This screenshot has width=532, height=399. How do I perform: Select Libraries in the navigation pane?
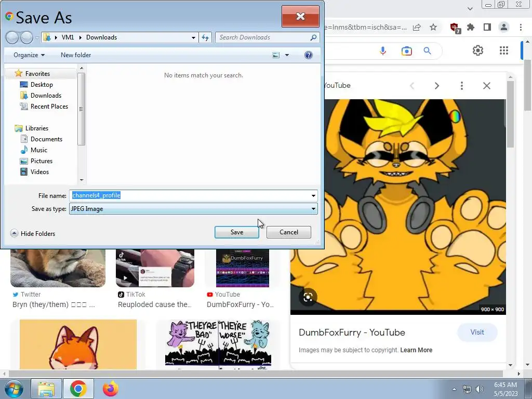point(37,128)
